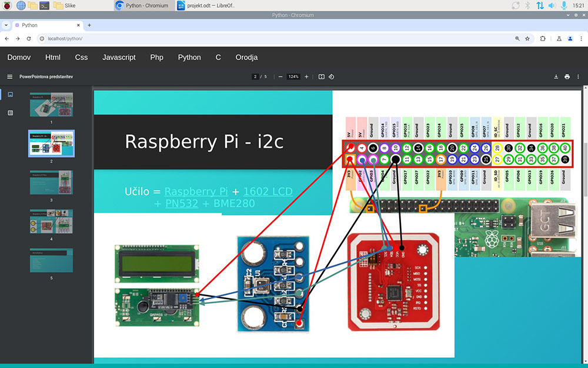588x368 pixels.
Task: Select page 4 thumbnail
Action: [x=51, y=221]
